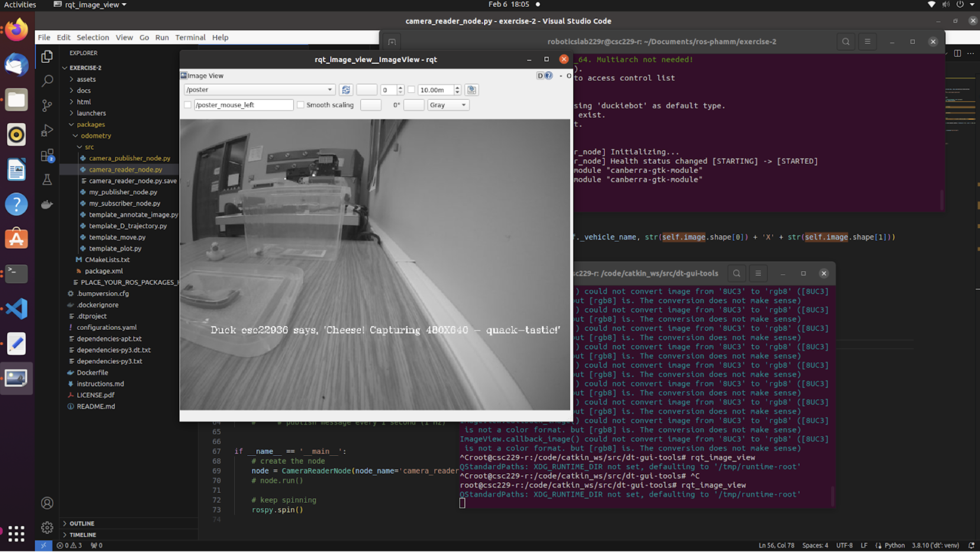Open the Docker whale sidebar icon
This screenshot has width=980, height=552.
(47, 204)
